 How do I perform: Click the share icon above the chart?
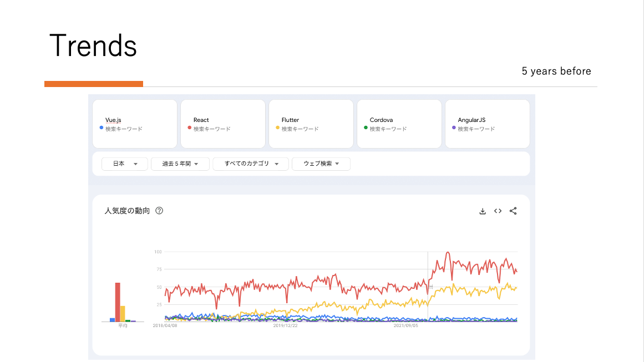[x=513, y=211]
